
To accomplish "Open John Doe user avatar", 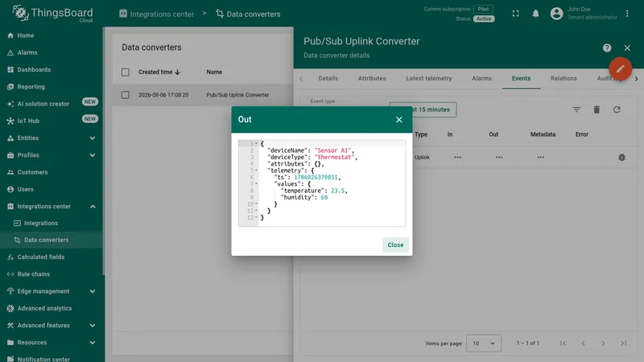I will pos(556,14).
